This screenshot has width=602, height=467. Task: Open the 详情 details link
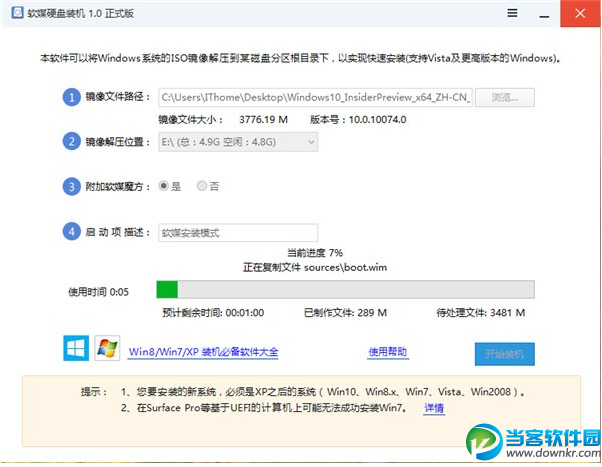tap(434, 408)
